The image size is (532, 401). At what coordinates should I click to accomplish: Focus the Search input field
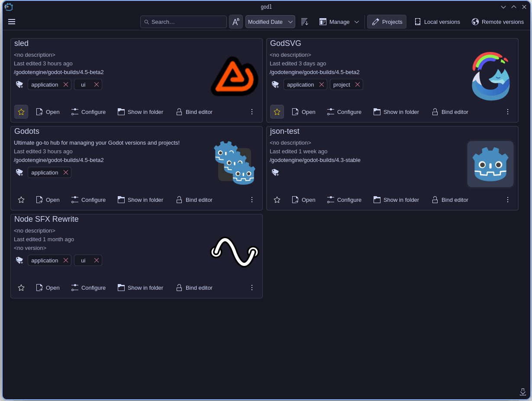184,22
